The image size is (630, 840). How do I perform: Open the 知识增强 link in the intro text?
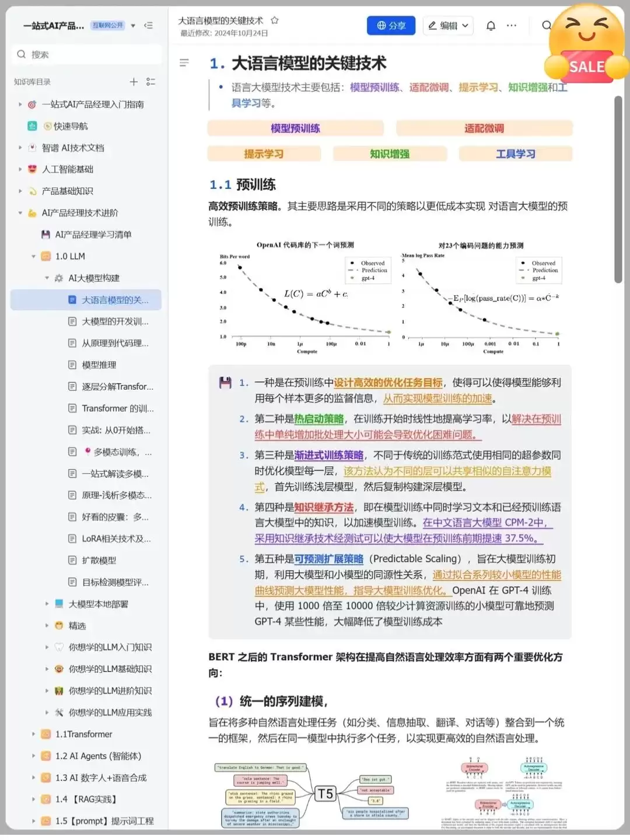click(x=527, y=87)
